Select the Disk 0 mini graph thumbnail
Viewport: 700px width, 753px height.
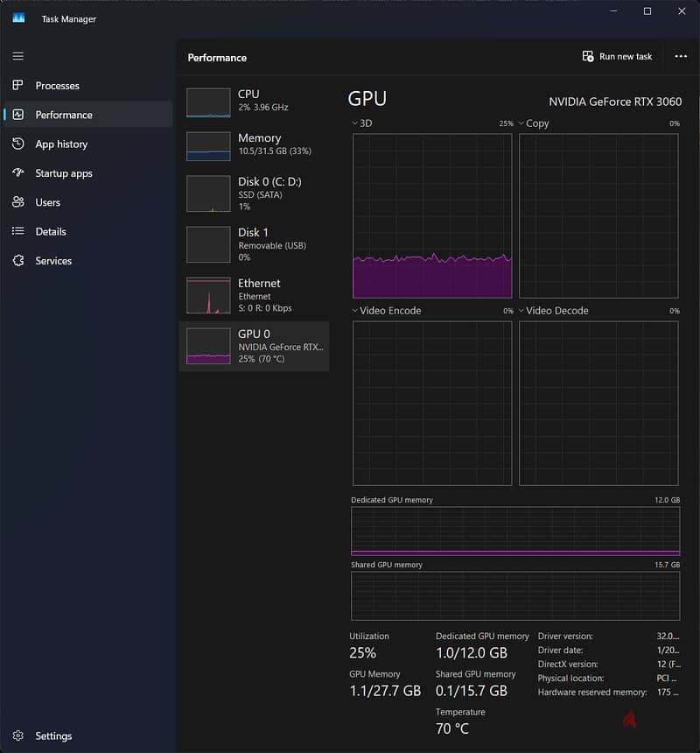pos(208,194)
